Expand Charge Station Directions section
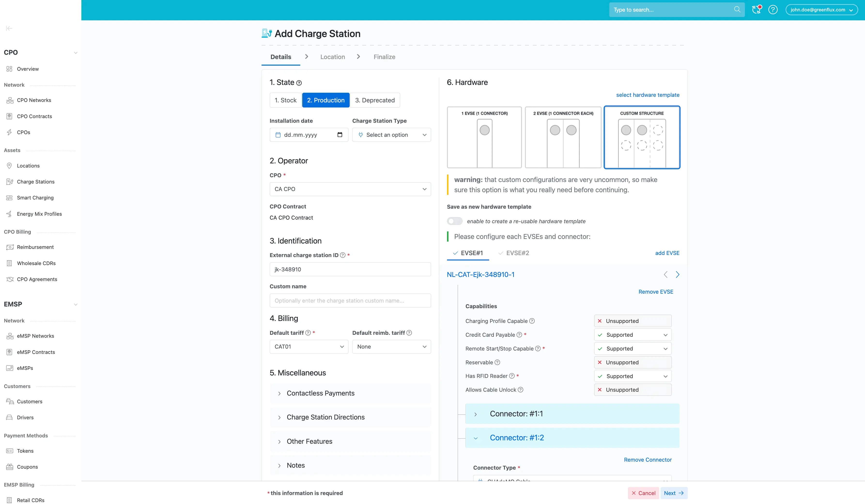Image resolution: width=865 pixels, height=504 pixels. tap(350, 418)
